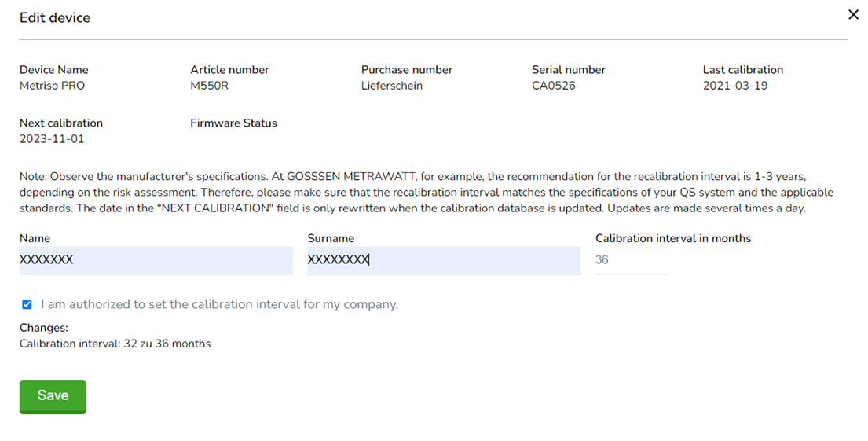868x441 pixels.
Task: Click the last calibration date 2021-03-19
Action: click(x=735, y=86)
